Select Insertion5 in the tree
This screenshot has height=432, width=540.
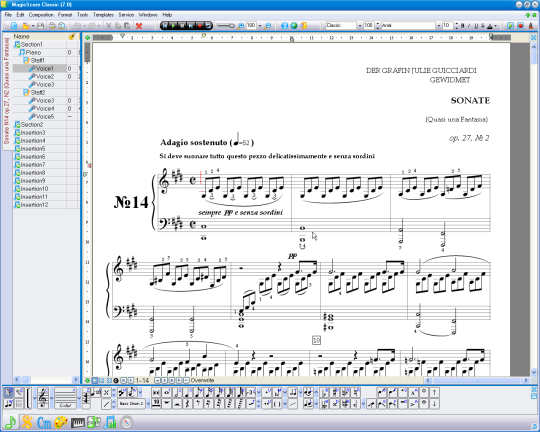coord(33,148)
